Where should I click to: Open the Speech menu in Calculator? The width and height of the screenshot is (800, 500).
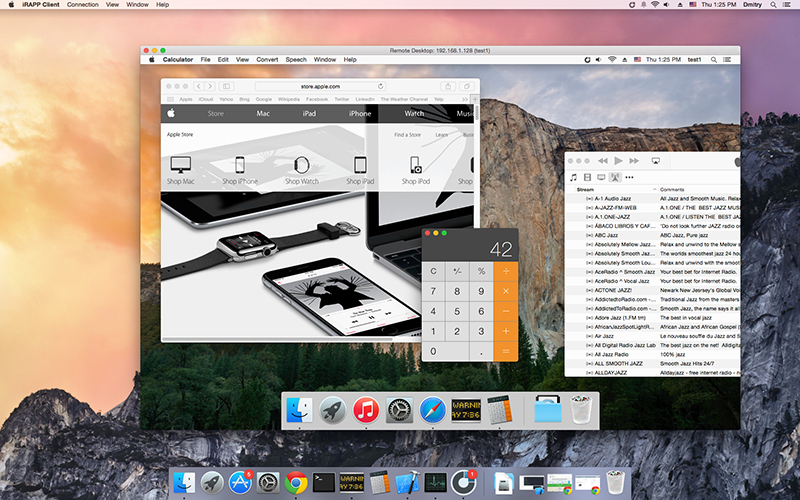click(296, 60)
